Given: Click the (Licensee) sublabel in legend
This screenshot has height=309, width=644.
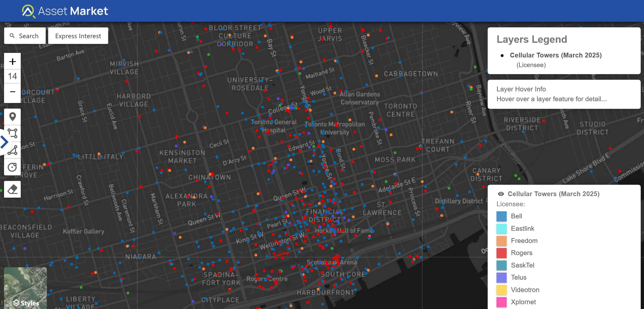Looking at the screenshot, I should pyautogui.click(x=531, y=65).
